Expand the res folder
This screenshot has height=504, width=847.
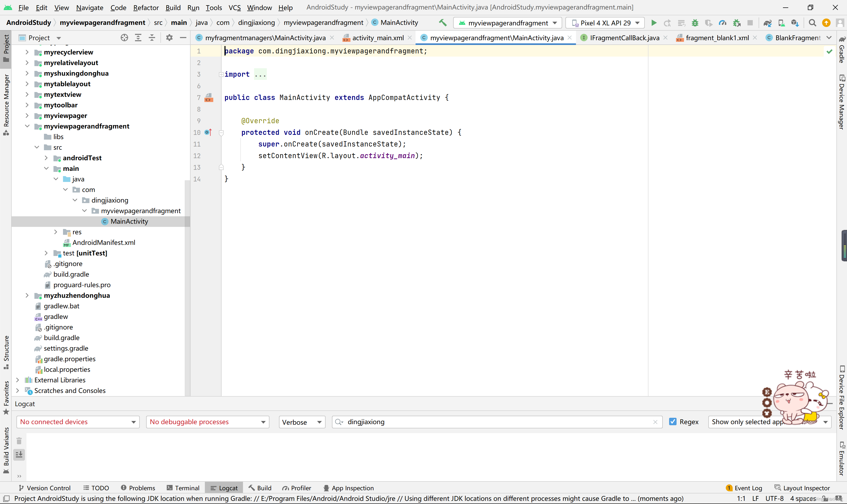point(56,232)
